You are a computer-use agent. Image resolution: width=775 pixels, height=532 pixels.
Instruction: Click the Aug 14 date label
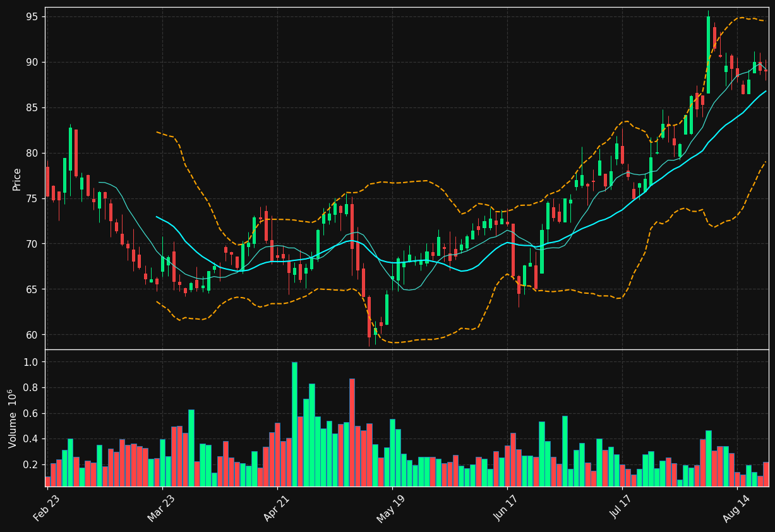pyautogui.click(x=735, y=507)
